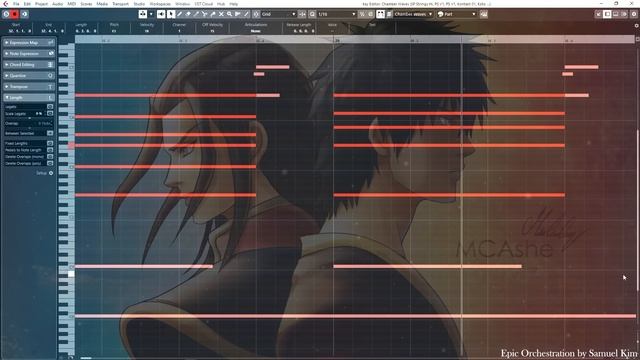The height and width of the screenshot is (360, 640).
Task: Open toolbar setup gear at top right
Action: 634,14
